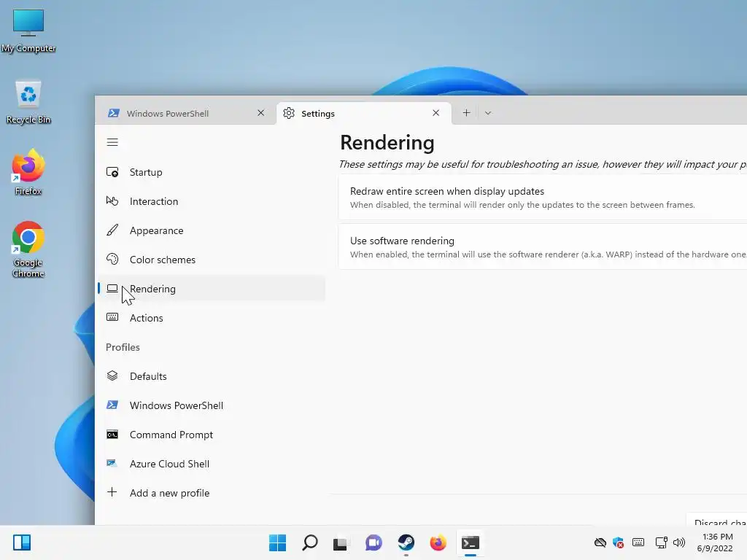Select the My Computer desktop icon
This screenshot has height=560, width=747.
click(x=28, y=31)
